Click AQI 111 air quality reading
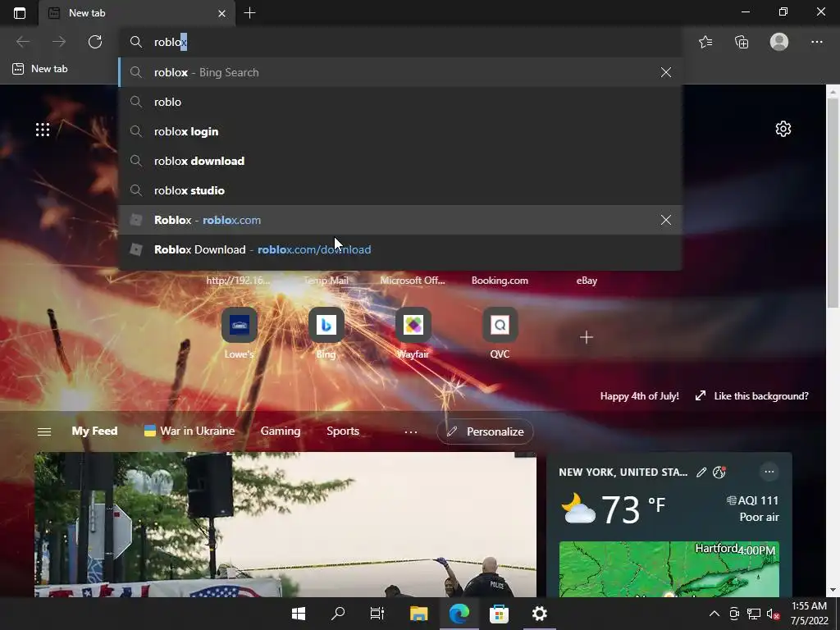Viewport: 840px width, 630px height. 752,500
